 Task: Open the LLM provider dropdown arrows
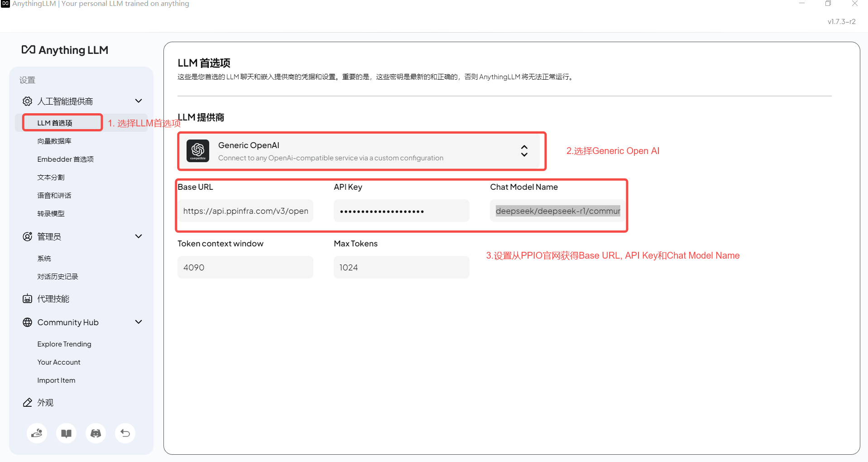(524, 151)
